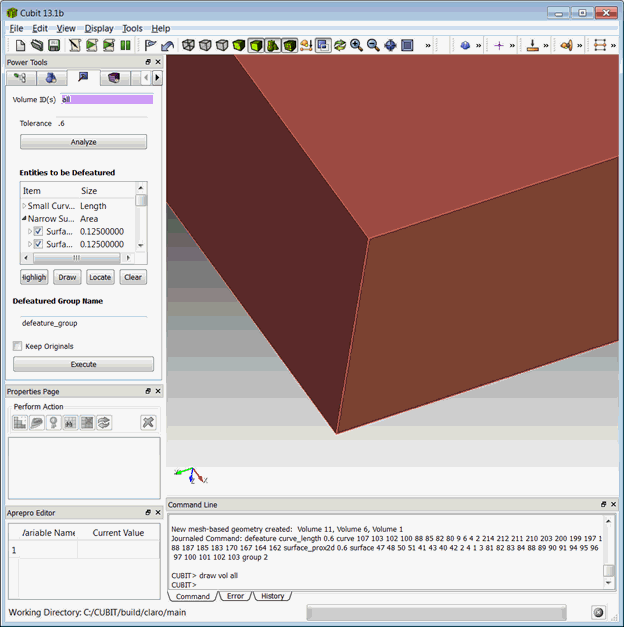Click the wireframe cube display icon

187,46
